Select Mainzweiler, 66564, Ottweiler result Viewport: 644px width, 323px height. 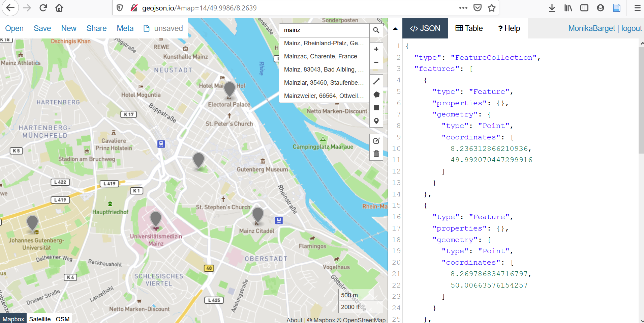click(324, 96)
